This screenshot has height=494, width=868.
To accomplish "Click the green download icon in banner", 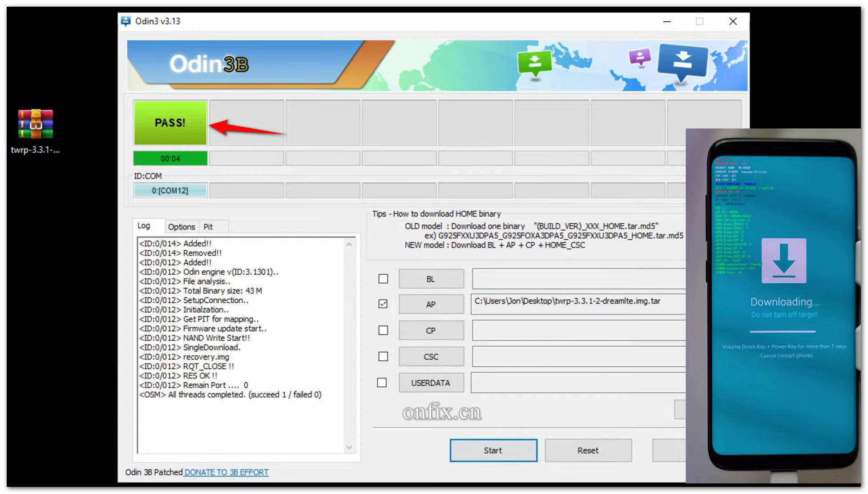I will pyautogui.click(x=534, y=64).
